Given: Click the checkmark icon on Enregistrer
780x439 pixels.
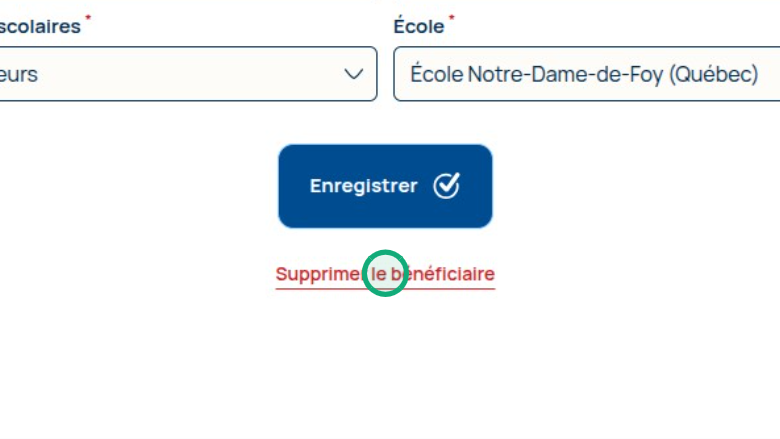Looking at the screenshot, I should [x=446, y=186].
